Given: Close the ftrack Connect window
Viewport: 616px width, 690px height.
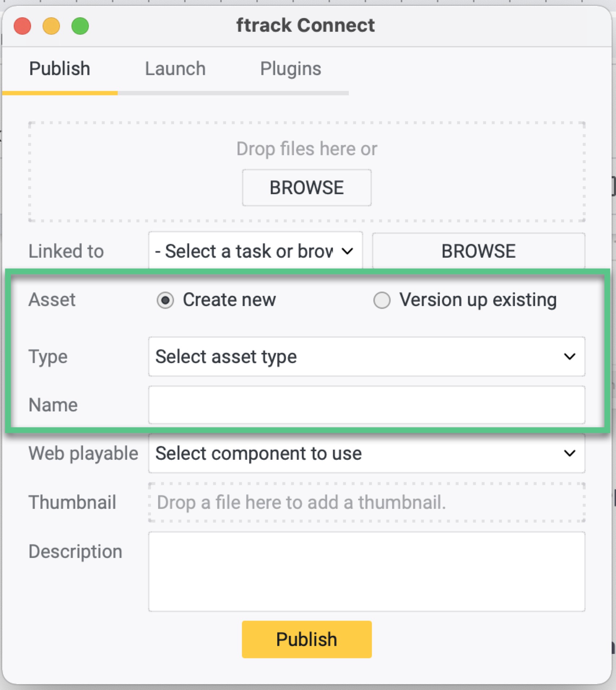Looking at the screenshot, I should (x=22, y=26).
